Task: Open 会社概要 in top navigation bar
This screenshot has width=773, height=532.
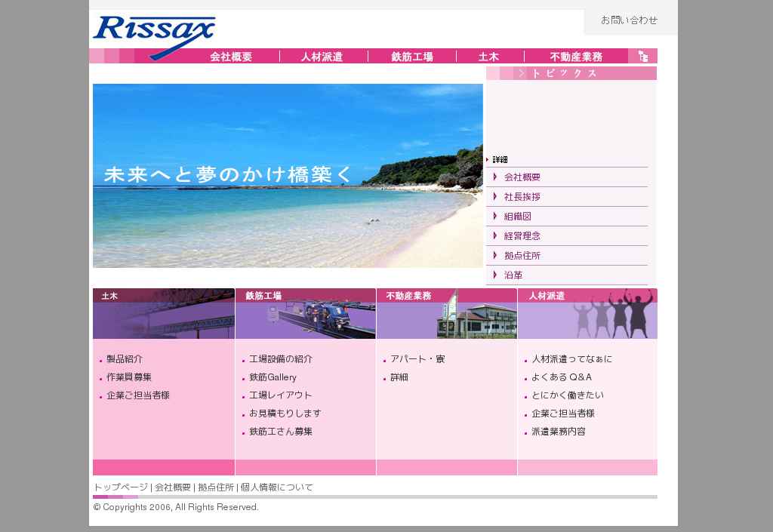Action: click(x=231, y=57)
